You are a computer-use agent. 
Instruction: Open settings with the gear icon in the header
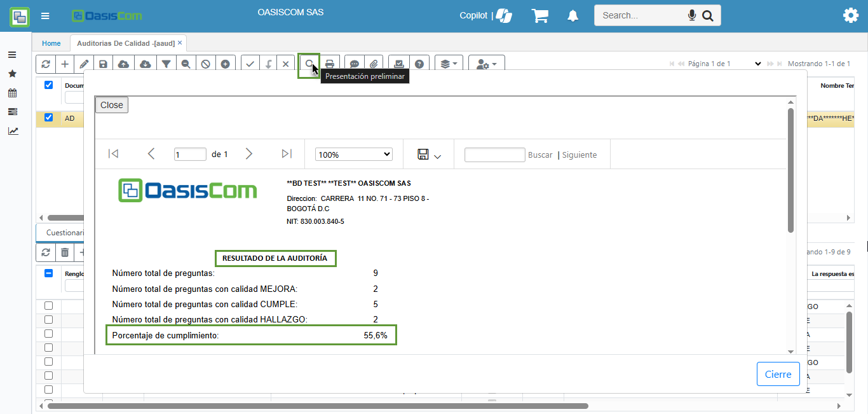[x=851, y=15]
